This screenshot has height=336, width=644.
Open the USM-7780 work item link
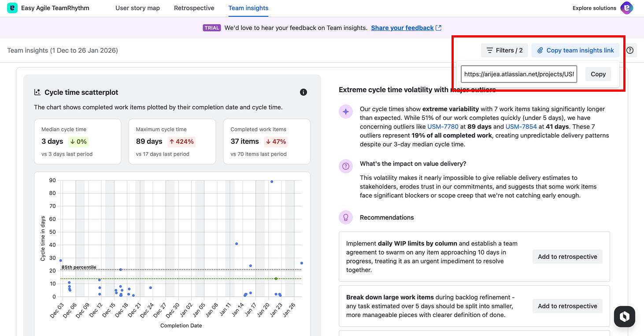pos(443,127)
